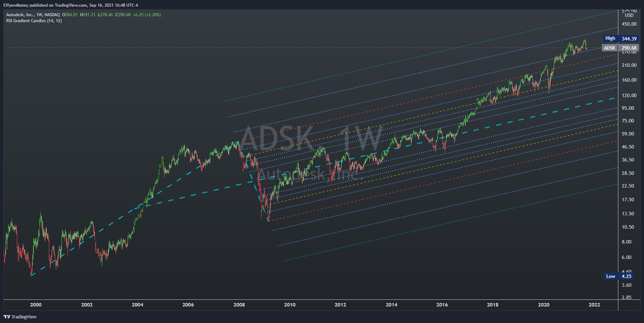Click the 2016 label on the time axis
Image resolution: width=644 pixels, height=323 pixels.
pos(442,305)
